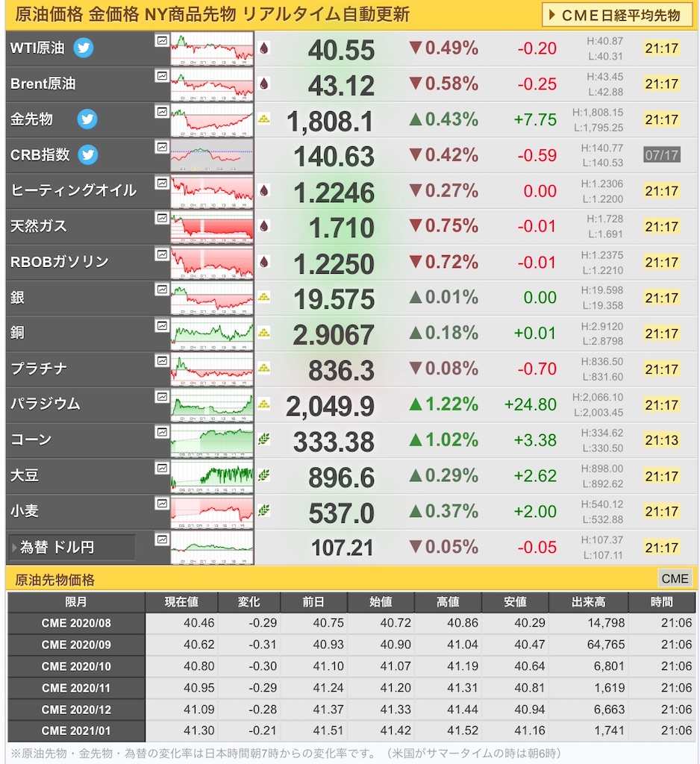Click the 21:13 time badge in コーン row
This screenshot has width=700, height=764.
(x=661, y=440)
